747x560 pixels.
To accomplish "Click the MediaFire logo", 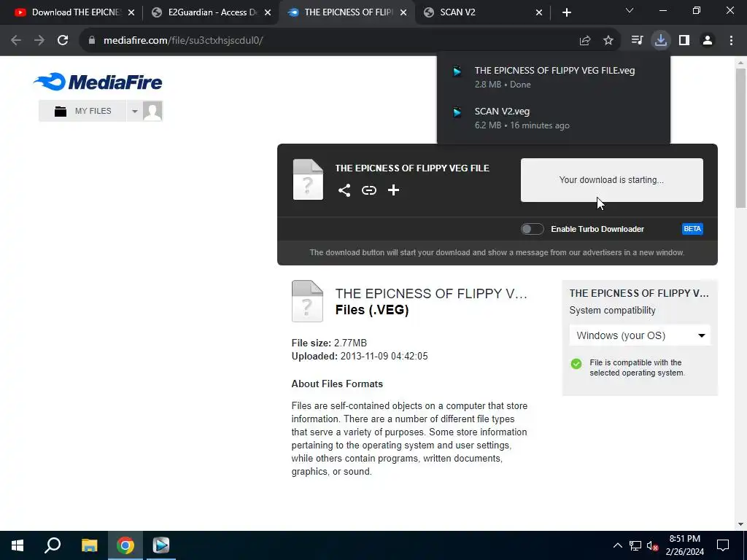I will 98,82.
